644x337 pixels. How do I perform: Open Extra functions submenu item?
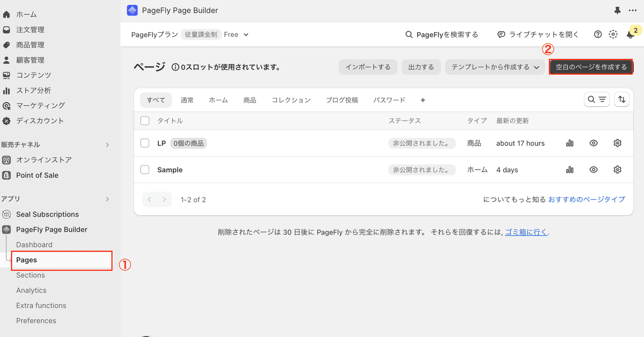pyautogui.click(x=41, y=305)
